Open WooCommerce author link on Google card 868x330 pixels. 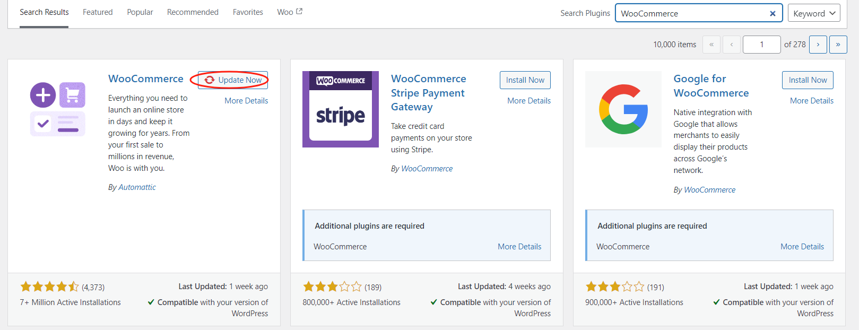click(x=710, y=190)
